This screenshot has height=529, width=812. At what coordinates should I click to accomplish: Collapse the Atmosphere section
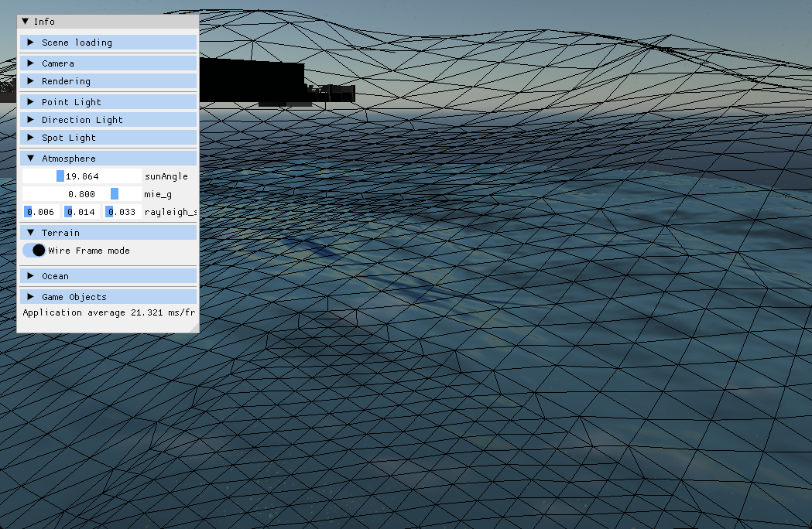pos(108,159)
